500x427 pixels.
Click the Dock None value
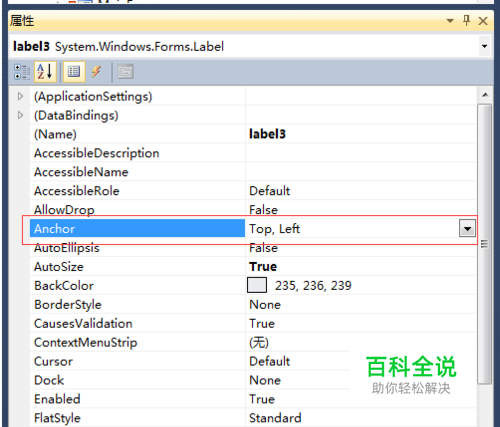[265, 380]
